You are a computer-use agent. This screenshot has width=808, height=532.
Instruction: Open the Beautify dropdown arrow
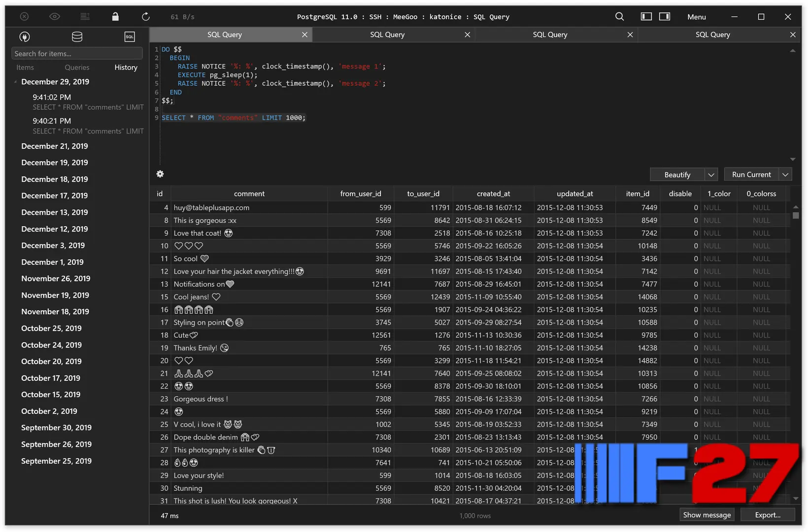pos(711,174)
